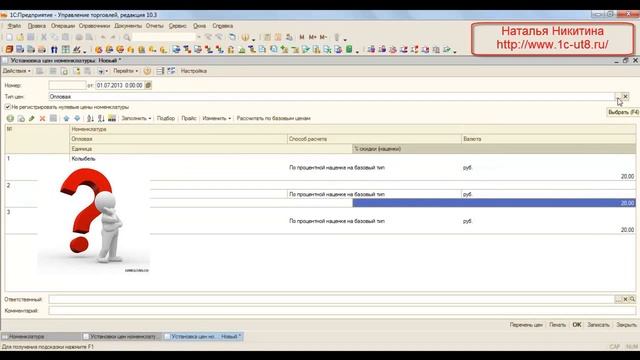Click the Номер input field

(x=67, y=85)
